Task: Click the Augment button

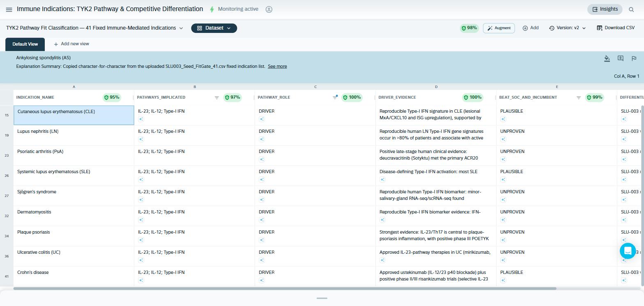Action: pos(499,28)
